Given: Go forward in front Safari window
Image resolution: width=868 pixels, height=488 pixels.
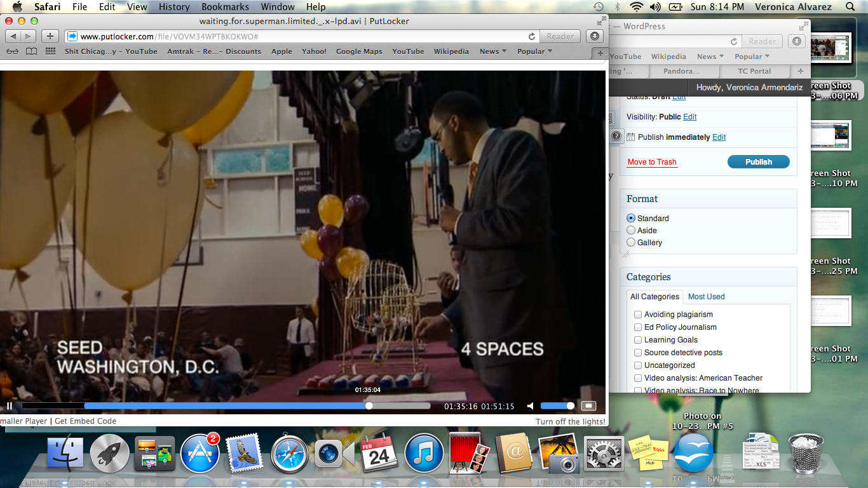Looking at the screenshot, I should coord(29,36).
